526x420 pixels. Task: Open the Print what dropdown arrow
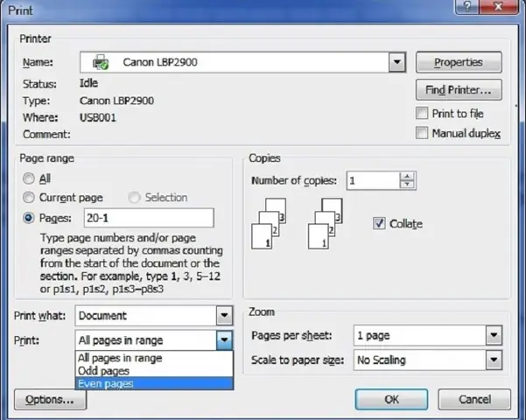224,315
